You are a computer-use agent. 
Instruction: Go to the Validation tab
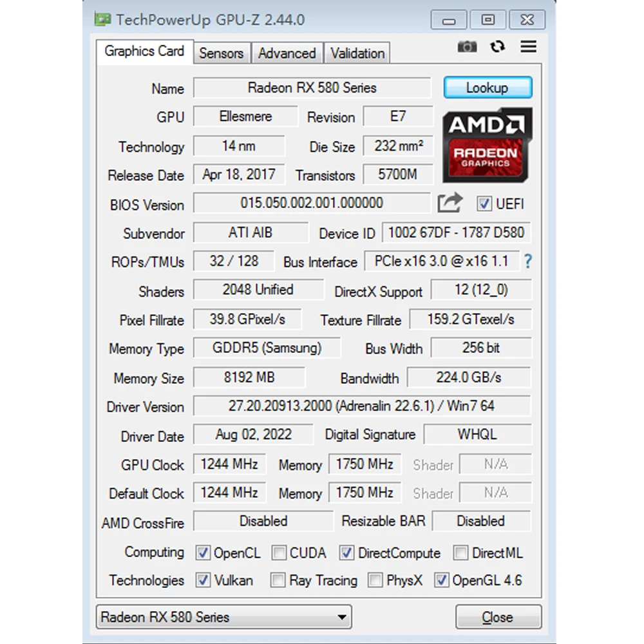click(x=357, y=53)
